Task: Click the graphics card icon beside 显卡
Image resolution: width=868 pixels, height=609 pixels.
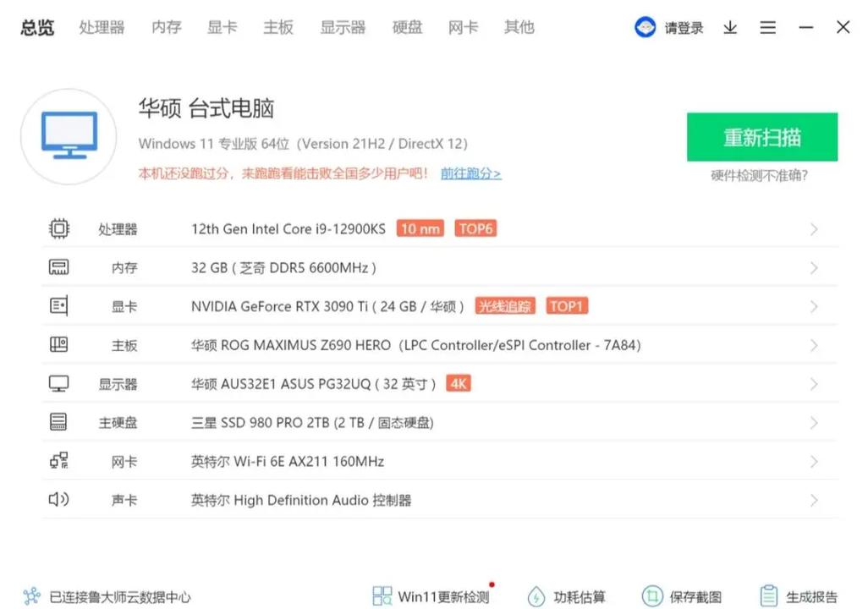Action: click(x=59, y=305)
